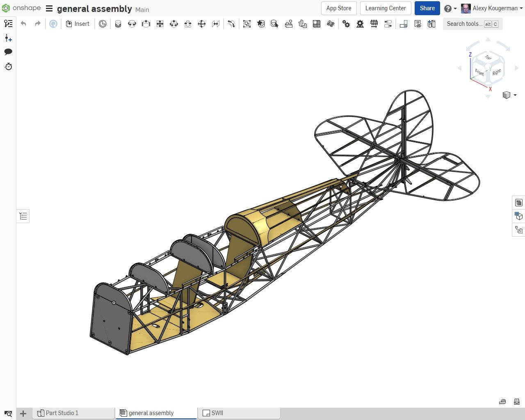Click the Gear relation icon

click(x=346, y=24)
